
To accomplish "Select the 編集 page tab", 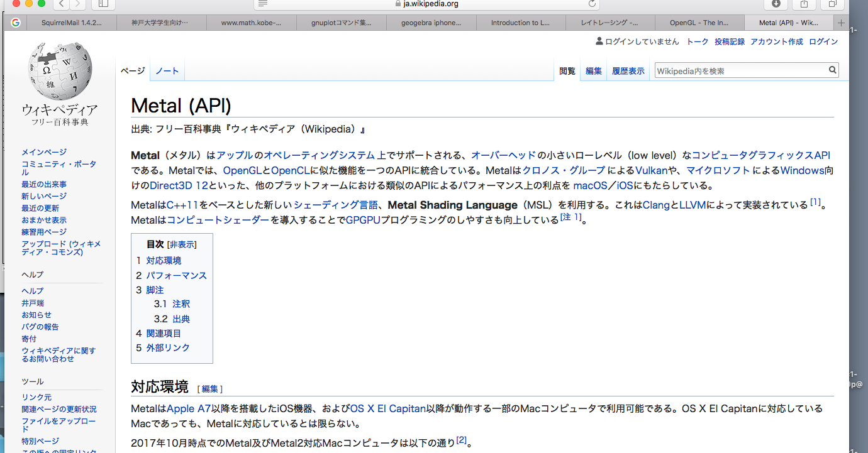I will click(x=594, y=71).
